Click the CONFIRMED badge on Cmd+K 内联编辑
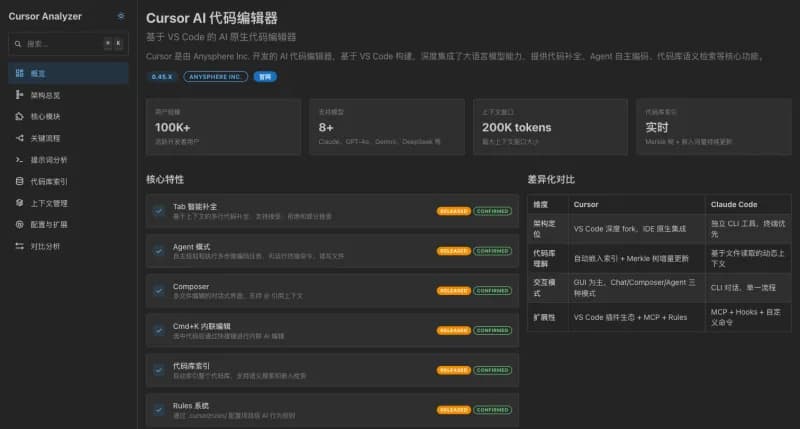The image size is (800, 429). pos(492,331)
